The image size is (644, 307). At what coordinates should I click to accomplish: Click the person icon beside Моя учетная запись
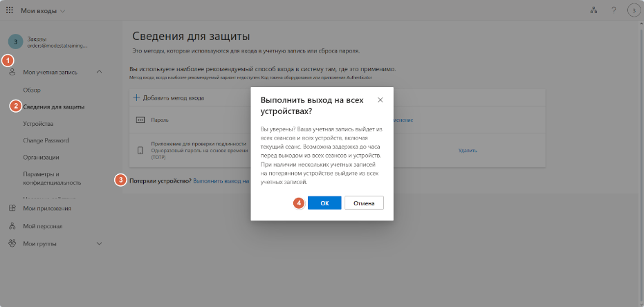pyautogui.click(x=12, y=72)
